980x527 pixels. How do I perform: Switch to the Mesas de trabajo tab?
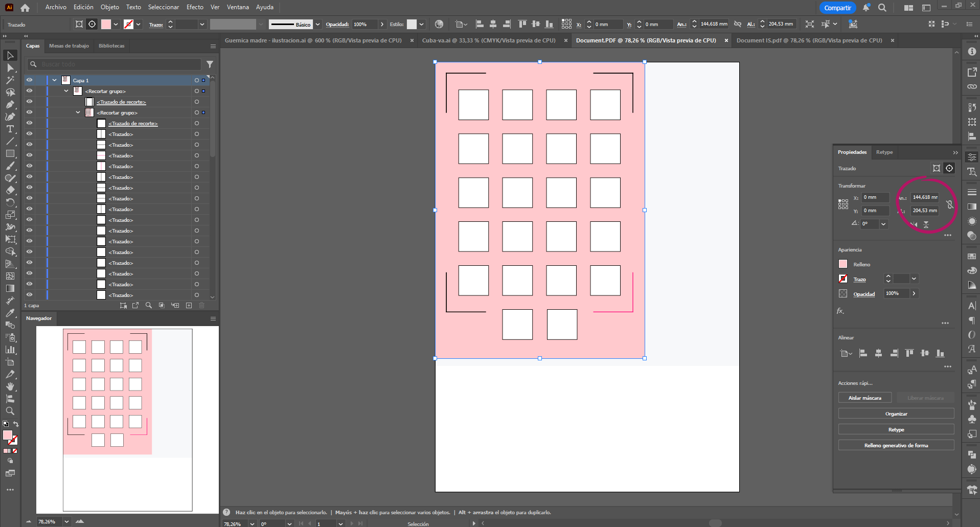click(69, 46)
